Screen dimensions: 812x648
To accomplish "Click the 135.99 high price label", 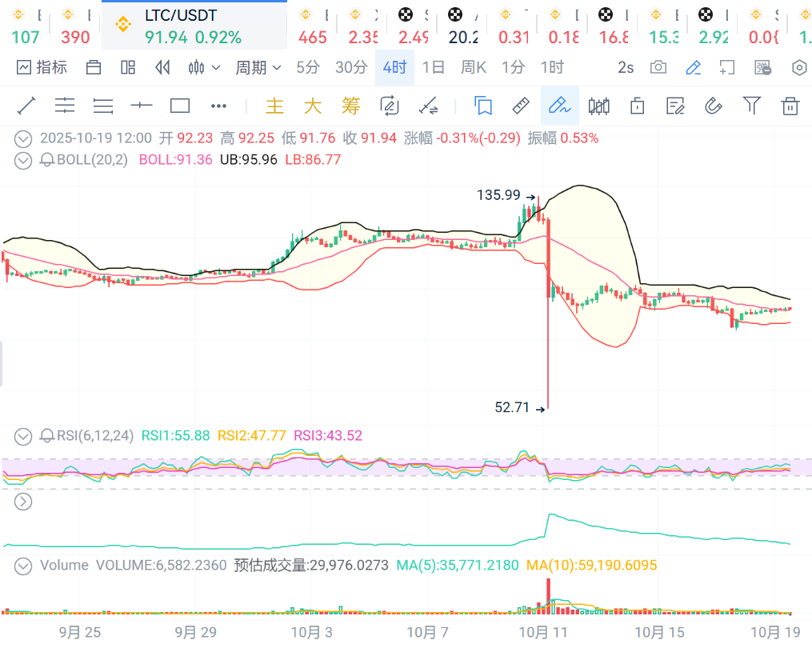I will point(498,195).
